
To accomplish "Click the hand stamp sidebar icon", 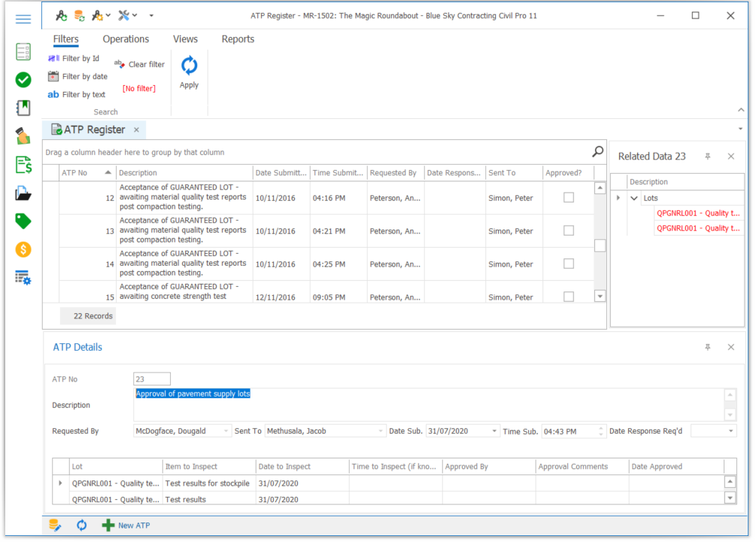I will click(x=23, y=136).
